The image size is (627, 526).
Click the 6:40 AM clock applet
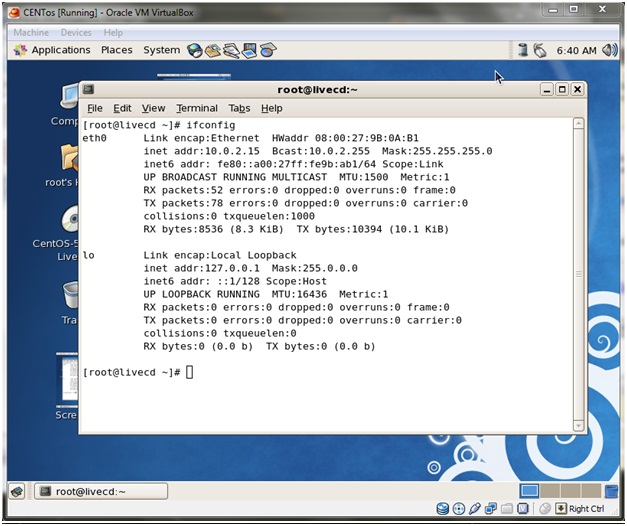click(x=576, y=51)
